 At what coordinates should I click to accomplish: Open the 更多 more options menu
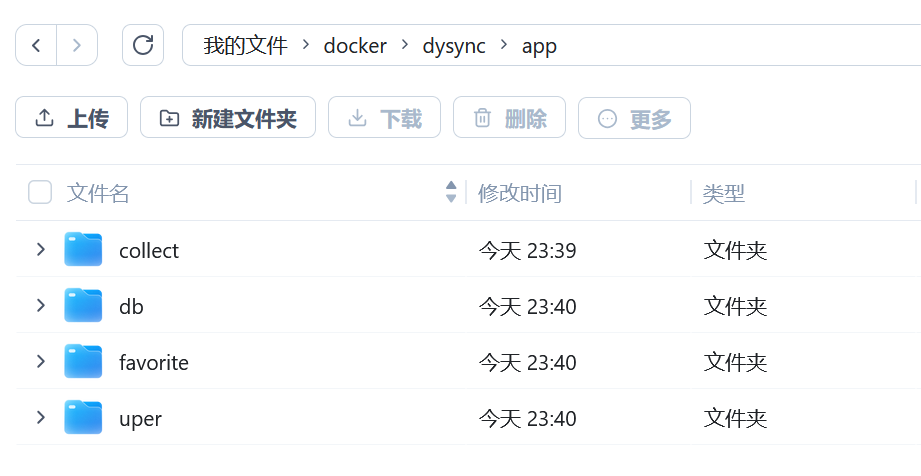(x=634, y=118)
